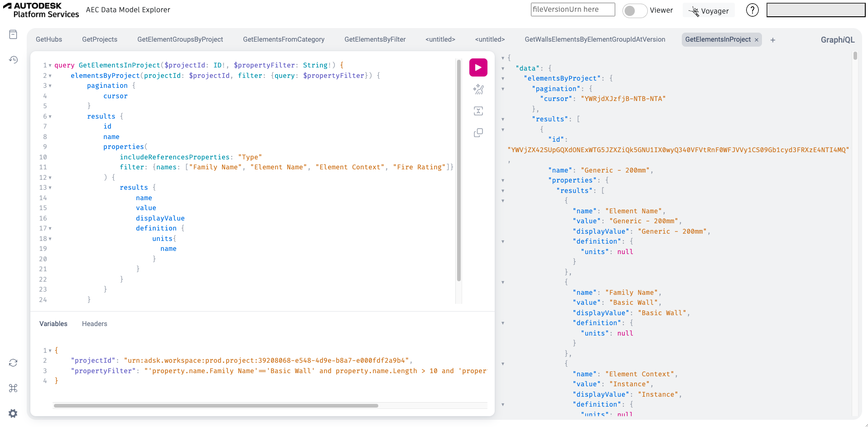Collapse response "results" array under pagination
This screenshot has height=437, width=868.
(x=503, y=120)
